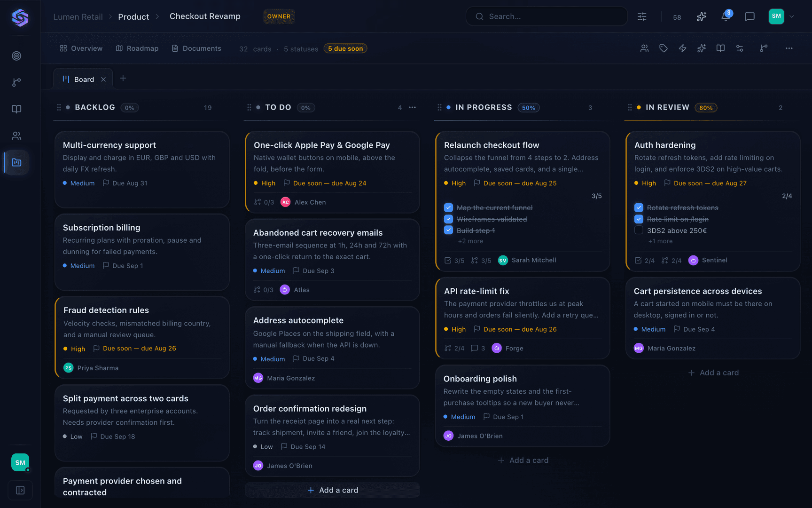This screenshot has width=812, height=508.
Task: Open Checkout Revamp breadcrumb
Action: click(205, 16)
